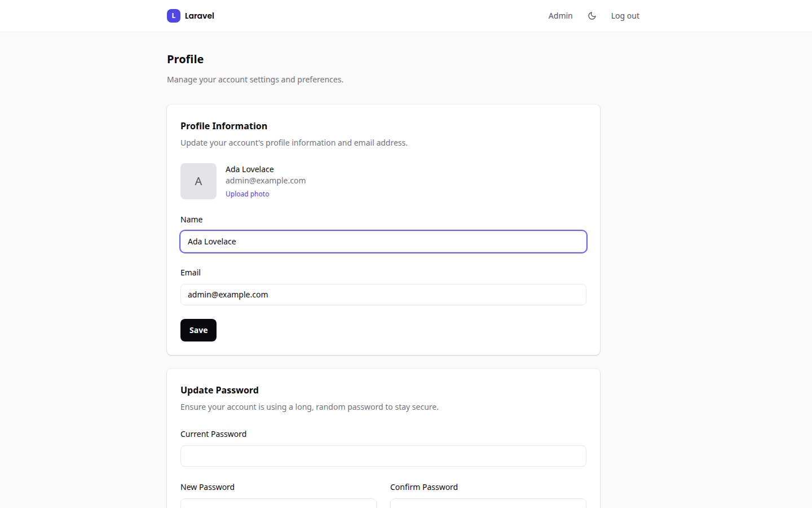Click the admin@example.com text beside avatar
812x508 pixels.
(x=266, y=181)
